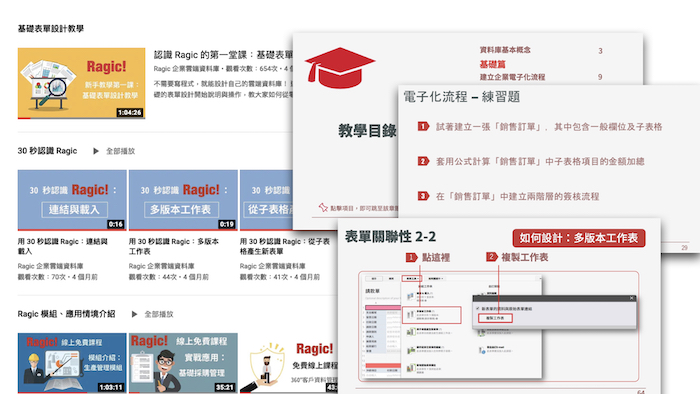The height and width of the screenshot is (394, 700).
Task: Click the numbered 1 marker labeled 點這裡
Action: pyautogui.click(x=411, y=257)
